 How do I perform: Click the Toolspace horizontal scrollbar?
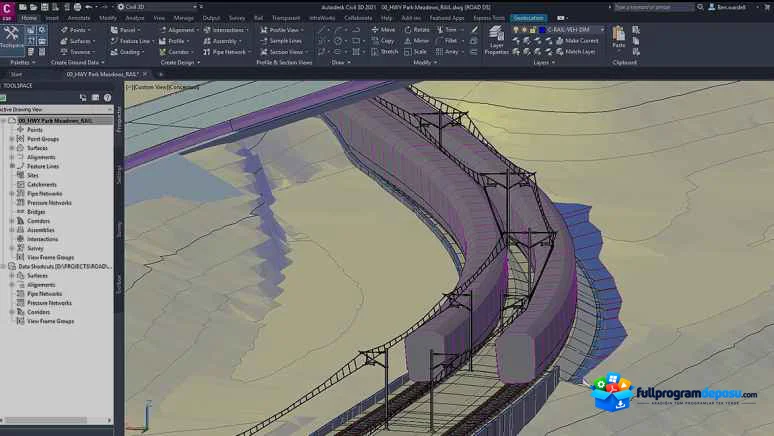click(45, 420)
